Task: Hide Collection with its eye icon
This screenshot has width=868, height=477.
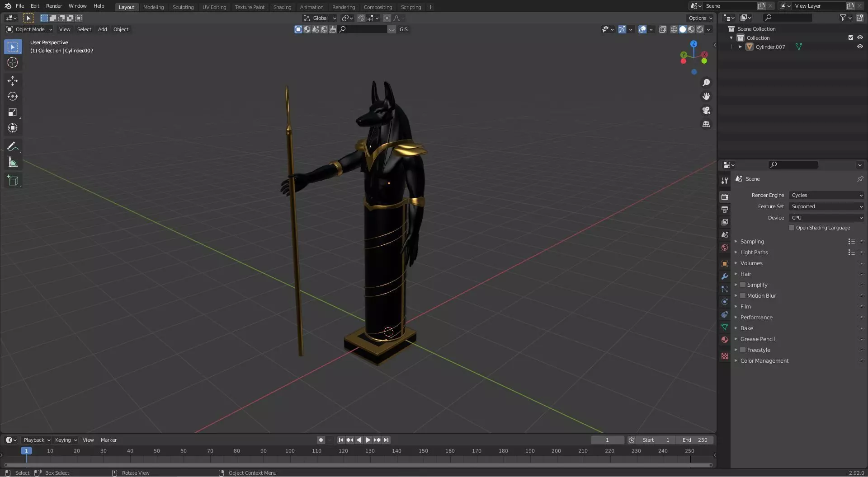Action: pos(860,38)
